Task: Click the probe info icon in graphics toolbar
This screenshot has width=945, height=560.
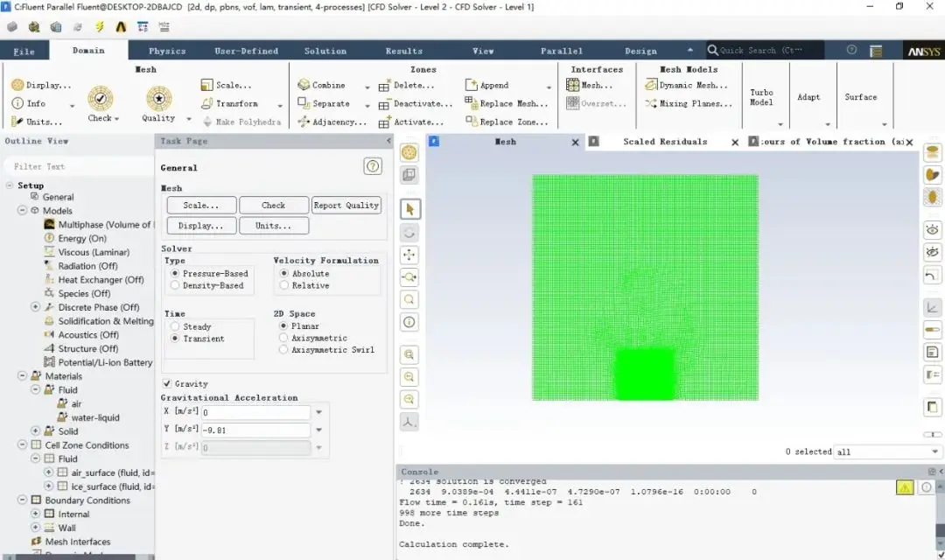Action: click(x=409, y=322)
